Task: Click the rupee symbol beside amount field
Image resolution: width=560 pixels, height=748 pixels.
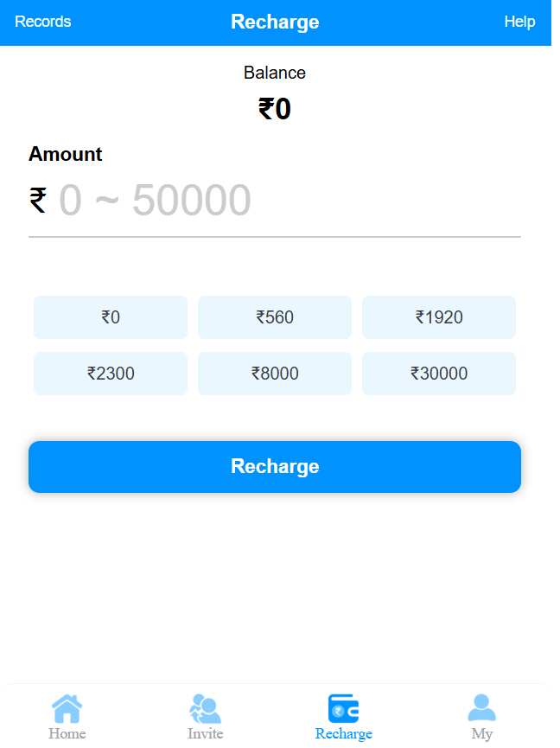Action: (x=38, y=201)
